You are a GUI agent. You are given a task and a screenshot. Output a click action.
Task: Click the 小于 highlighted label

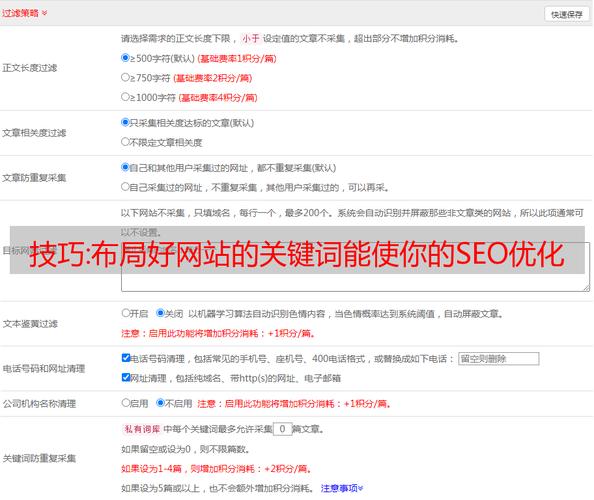tap(251, 39)
